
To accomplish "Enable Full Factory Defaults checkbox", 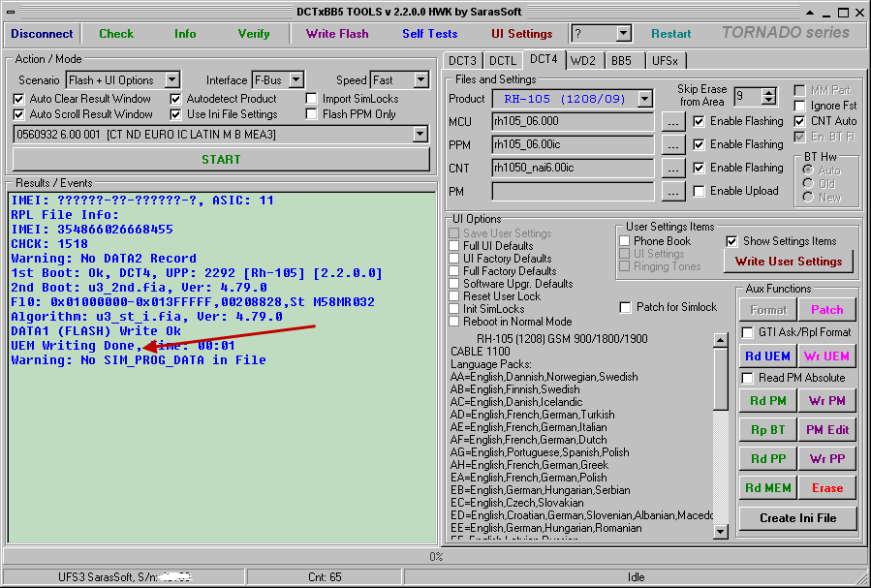I will [x=454, y=271].
